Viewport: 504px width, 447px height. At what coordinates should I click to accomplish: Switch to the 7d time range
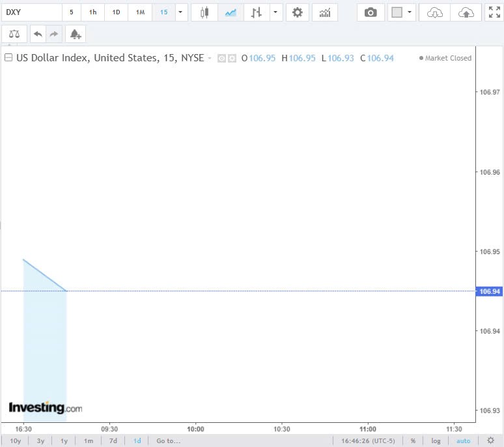pyautogui.click(x=113, y=441)
